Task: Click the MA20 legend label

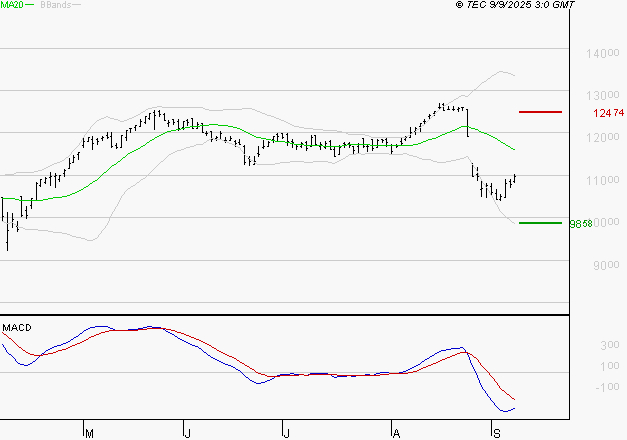Action: click(x=11, y=5)
